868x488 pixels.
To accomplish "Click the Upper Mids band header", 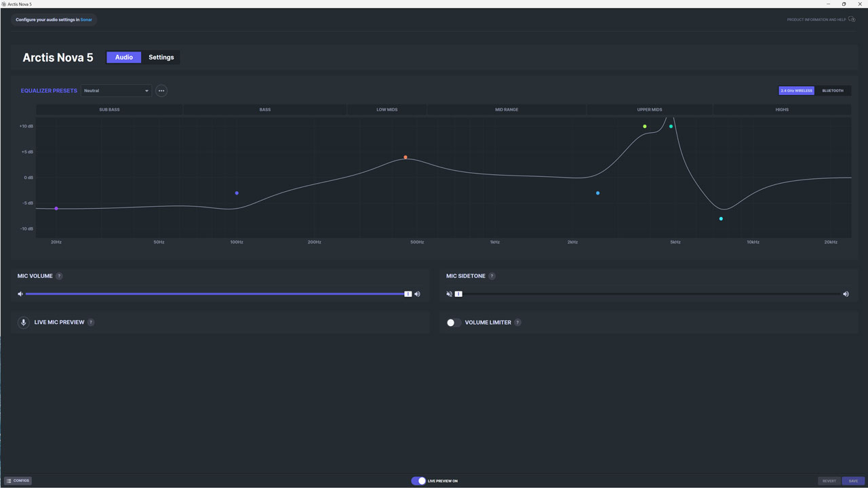I will [650, 110].
